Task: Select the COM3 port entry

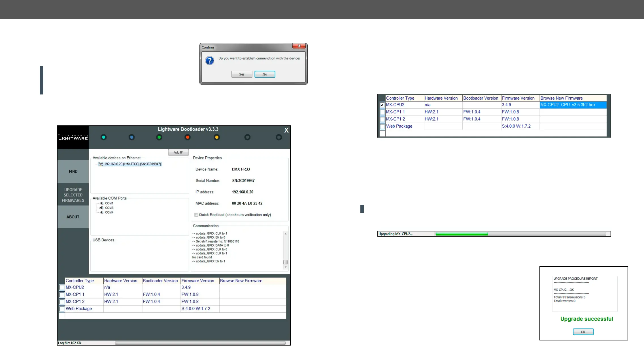Action: 109,208
